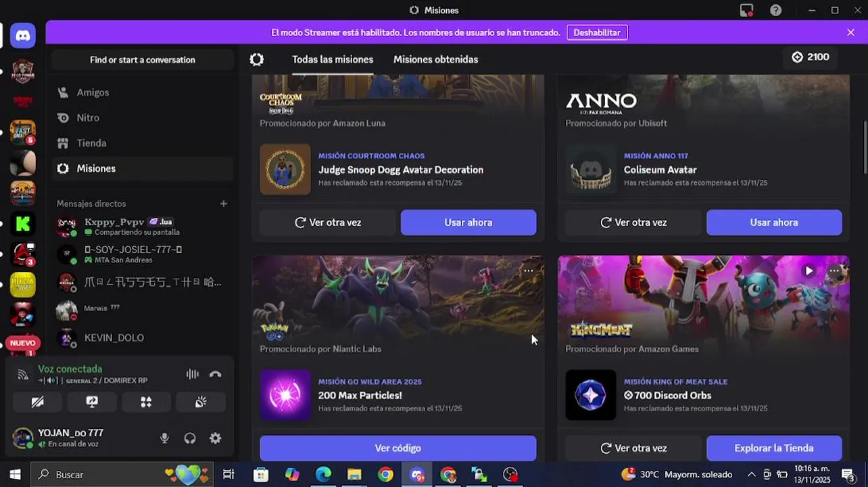Click the 700 Discord Orbs reward thumbnail
The image size is (868, 487).
[591, 395]
